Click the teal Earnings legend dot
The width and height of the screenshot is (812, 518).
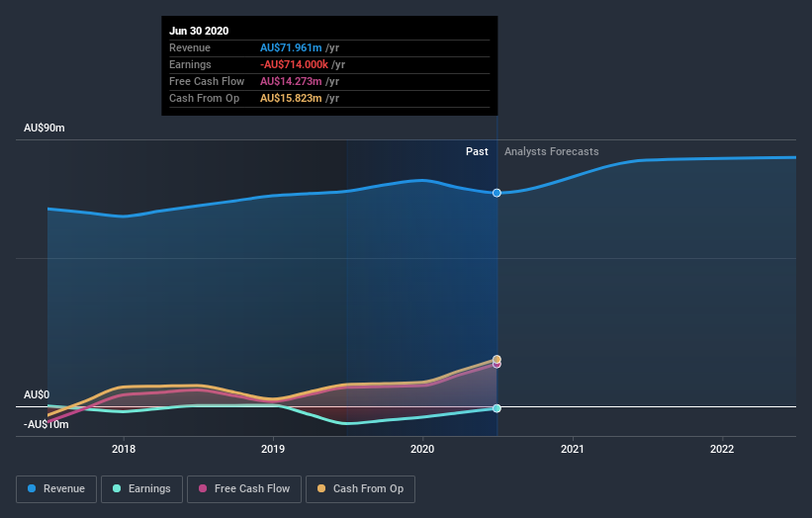point(117,488)
